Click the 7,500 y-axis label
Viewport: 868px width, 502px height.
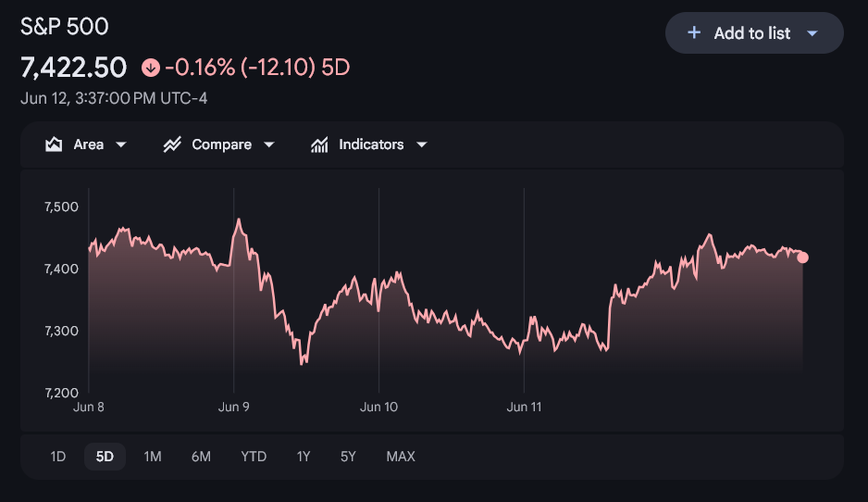(x=61, y=207)
